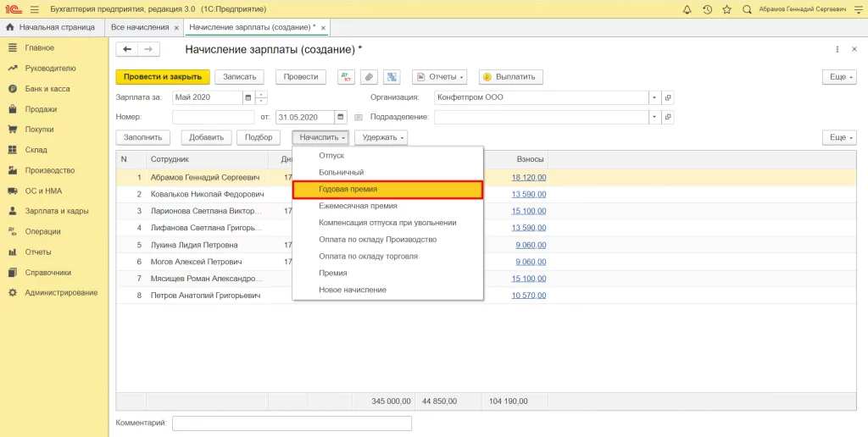Image resolution: width=868 pixels, height=437 pixels.
Task: Close the Начисление зарплаты tab
Action: tap(325, 28)
